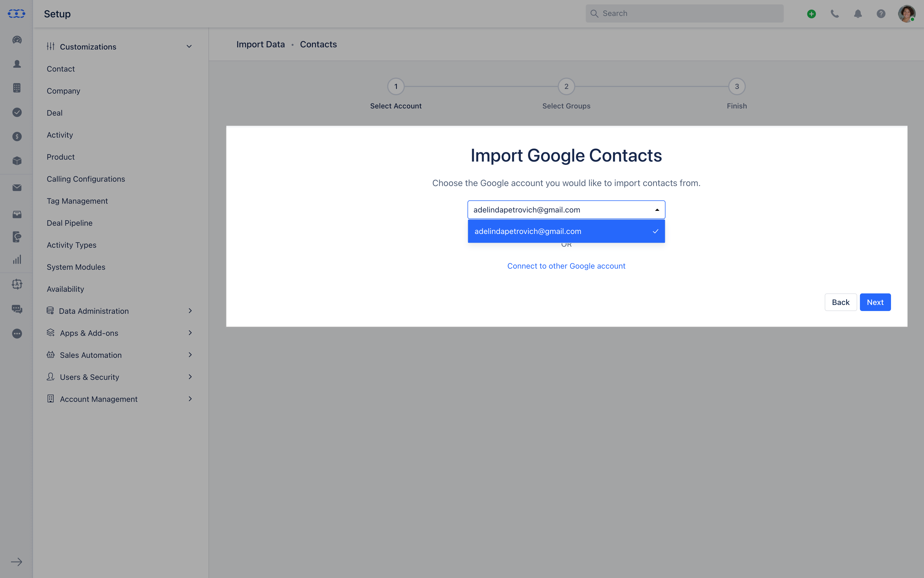Click the green quick add plus icon
This screenshot has height=578, width=924.
(811, 14)
